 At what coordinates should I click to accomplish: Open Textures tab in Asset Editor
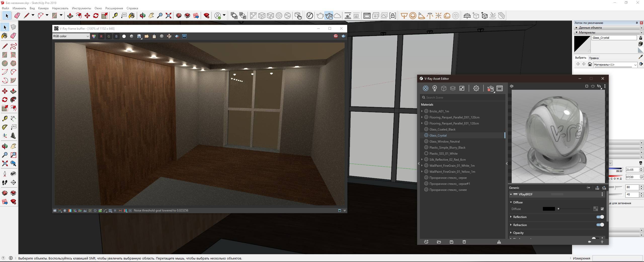pyautogui.click(x=462, y=88)
